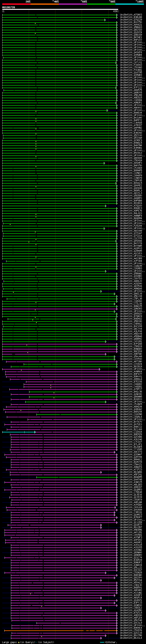Click UniRef100_Q16VZ4 label

[131, 32]
